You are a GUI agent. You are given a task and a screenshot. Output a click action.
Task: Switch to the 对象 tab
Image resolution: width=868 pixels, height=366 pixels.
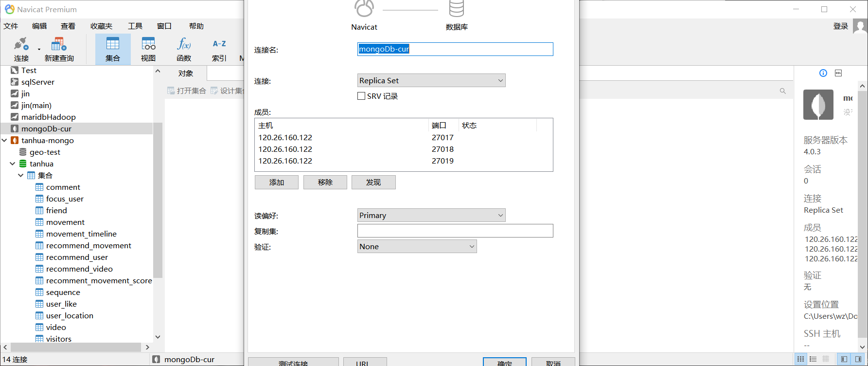[186, 73]
